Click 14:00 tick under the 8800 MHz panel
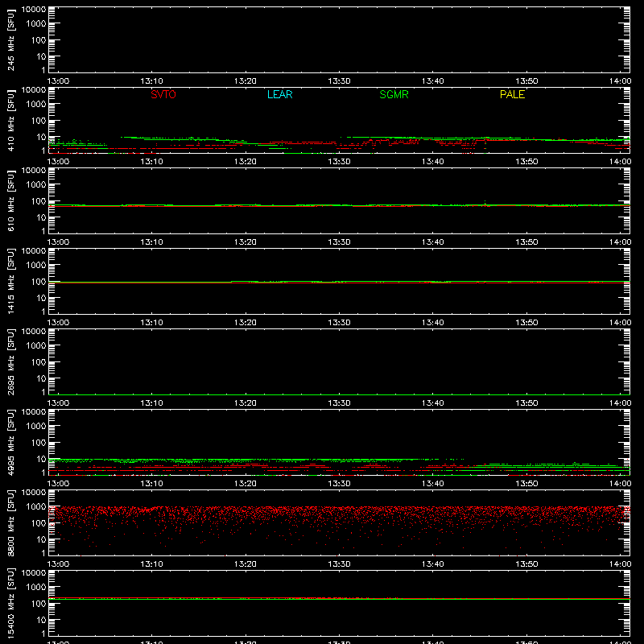Screen dimensions: 644x644 pos(620,564)
